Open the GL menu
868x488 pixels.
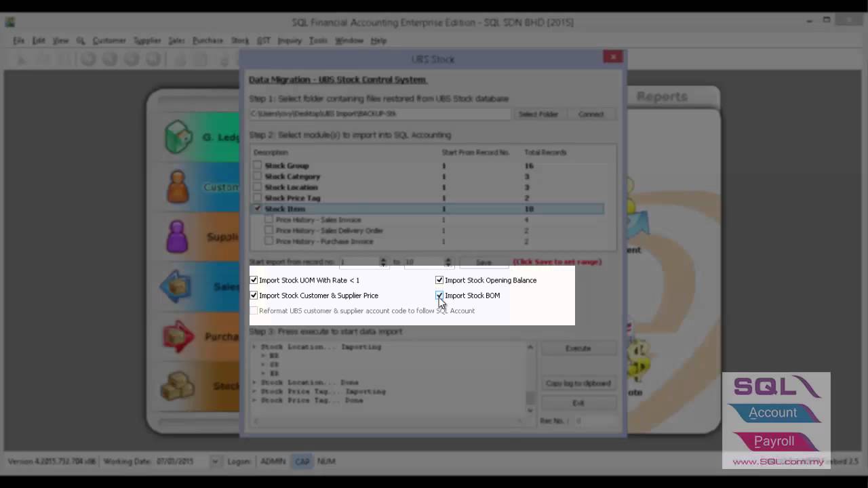pos(81,41)
